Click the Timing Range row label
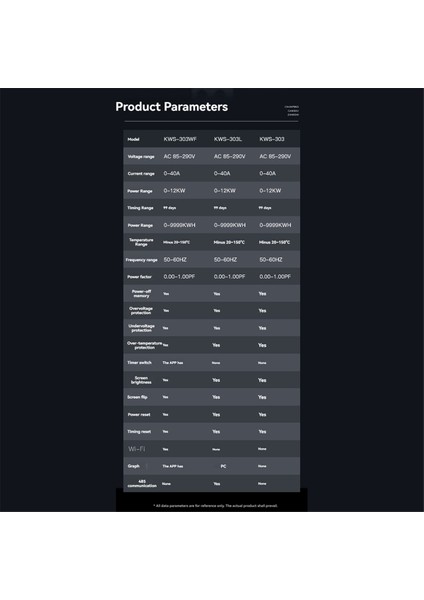Screen dimensions: 424x600 [x=140, y=208]
